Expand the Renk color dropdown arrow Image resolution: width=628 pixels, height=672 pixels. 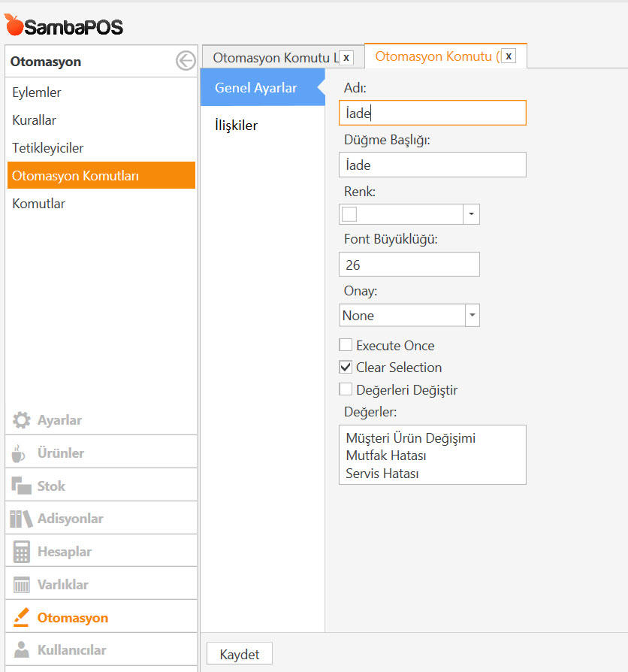(x=471, y=214)
